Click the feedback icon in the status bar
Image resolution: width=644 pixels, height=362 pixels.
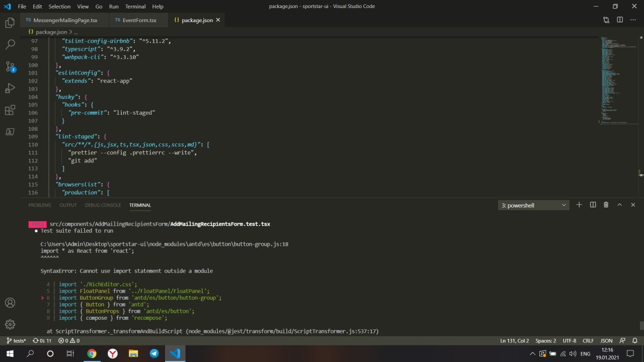pos(622,340)
